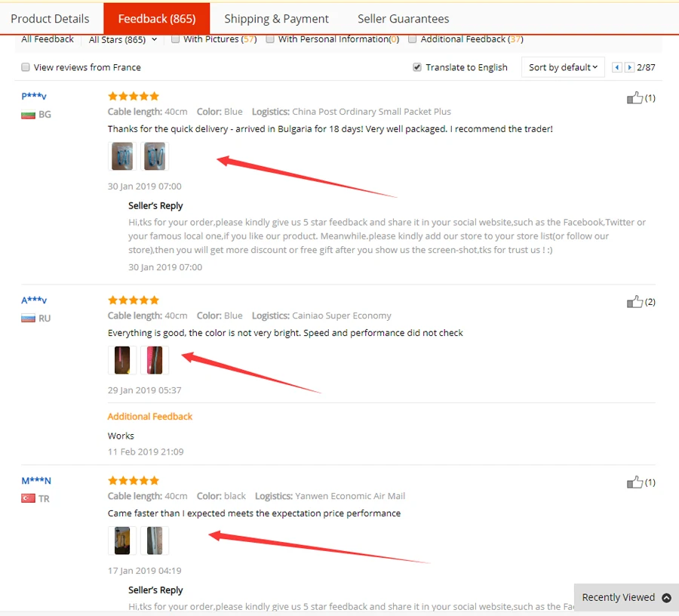Switch to the Product Details tab
The image size is (679, 616).
[x=50, y=19]
